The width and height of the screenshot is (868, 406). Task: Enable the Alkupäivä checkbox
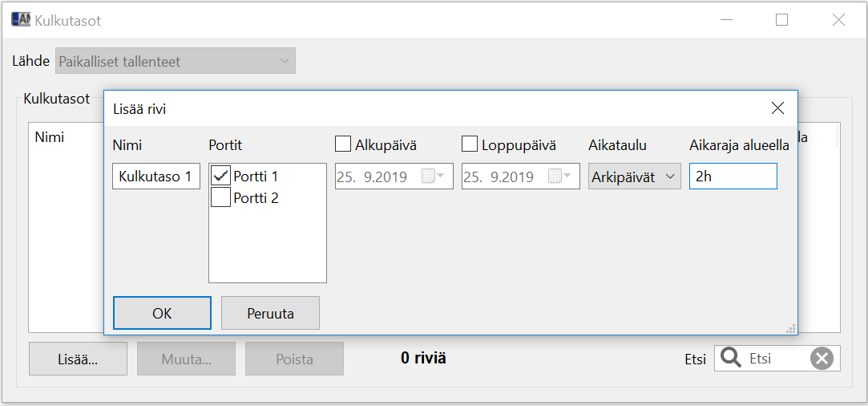click(343, 144)
